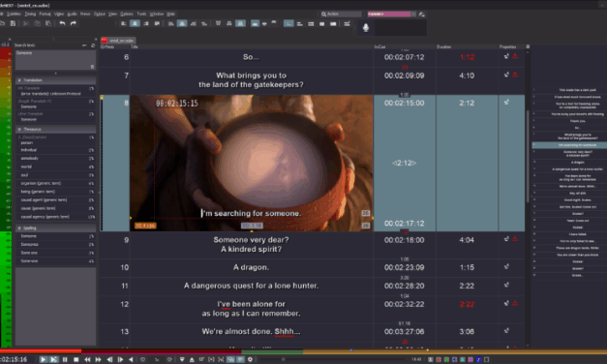Select subtitle 13 'We're almost done. Shhh...'
This screenshot has height=364, width=607.
(x=251, y=332)
